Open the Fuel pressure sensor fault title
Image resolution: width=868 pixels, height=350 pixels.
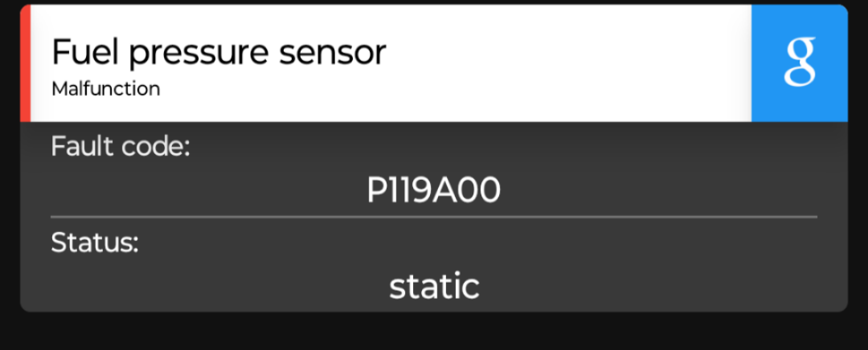(219, 53)
